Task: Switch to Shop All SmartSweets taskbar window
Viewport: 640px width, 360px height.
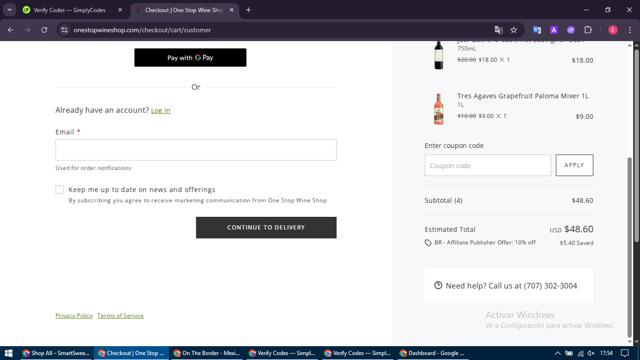Action: [56, 353]
